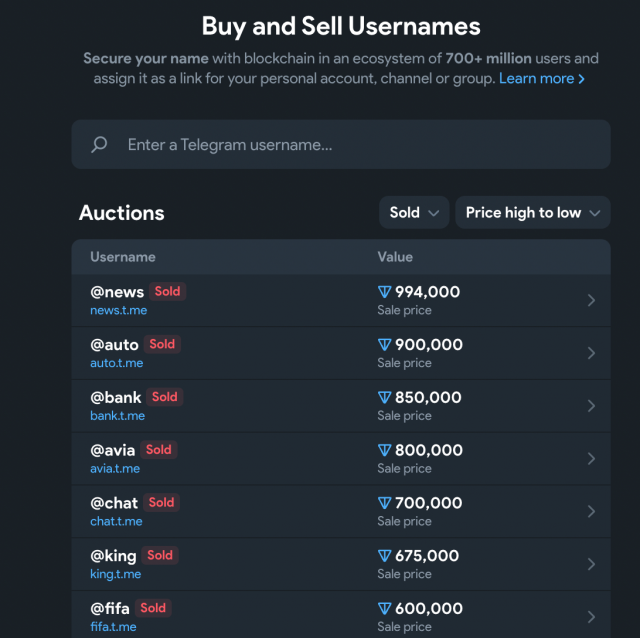Click the Value column header

[395, 257]
